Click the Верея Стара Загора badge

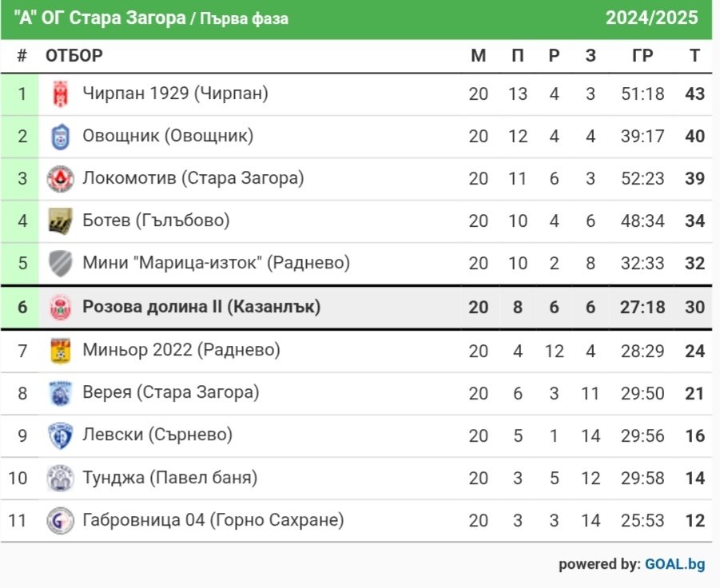60,393
